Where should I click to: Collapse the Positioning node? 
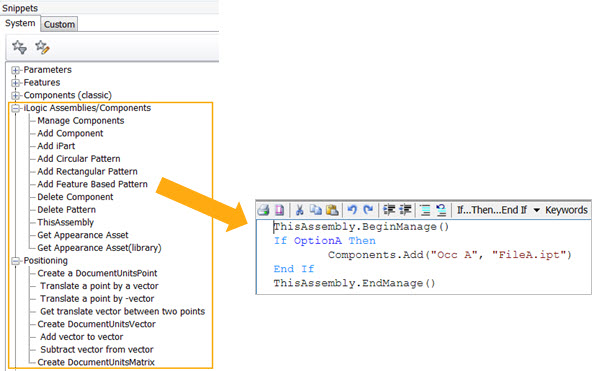point(15,261)
